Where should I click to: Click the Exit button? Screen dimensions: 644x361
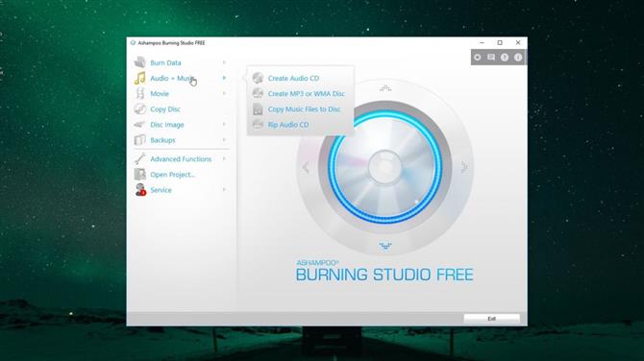click(491, 319)
